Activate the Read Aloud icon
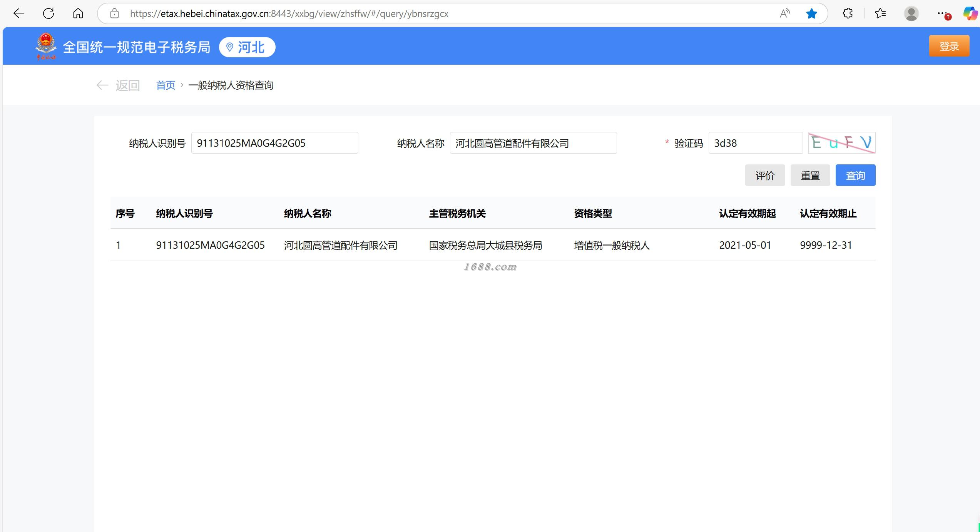Image resolution: width=980 pixels, height=532 pixels. coord(784,13)
